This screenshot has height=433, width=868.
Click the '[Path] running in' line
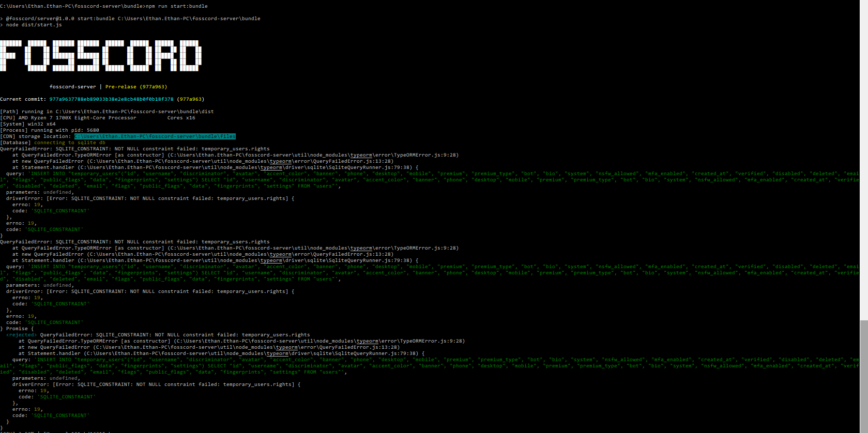coord(107,112)
